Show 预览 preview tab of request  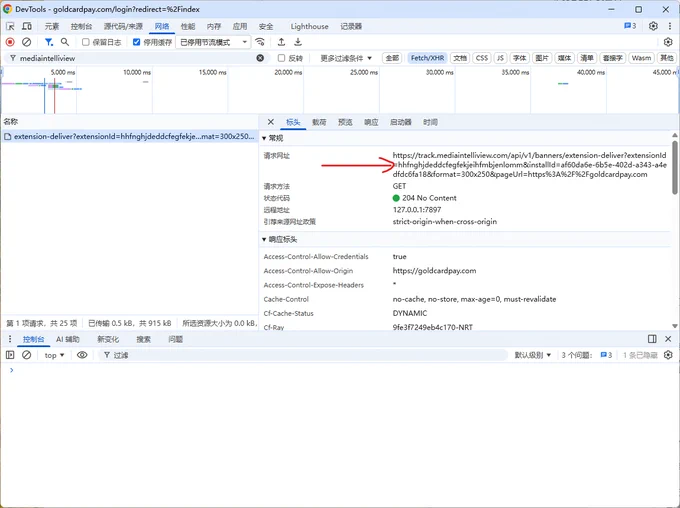[x=345, y=122]
